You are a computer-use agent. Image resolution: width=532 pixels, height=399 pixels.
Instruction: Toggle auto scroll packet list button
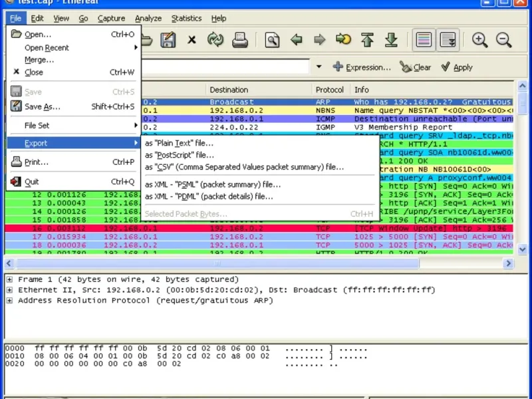[x=448, y=40]
